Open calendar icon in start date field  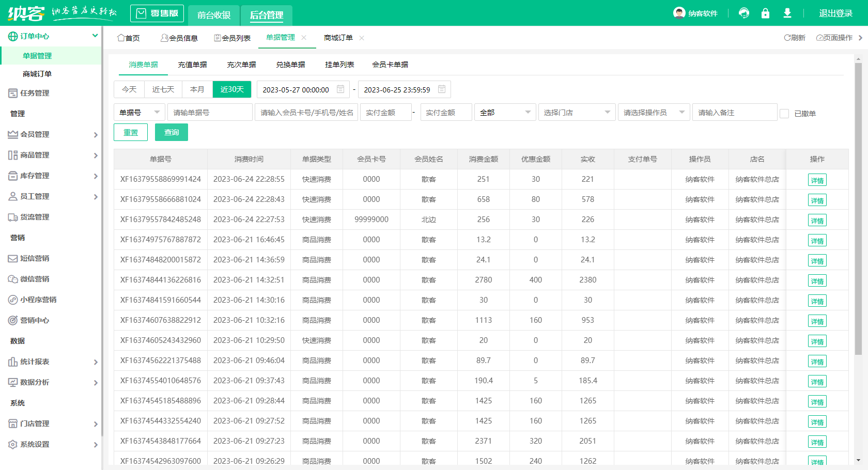pyautogui.click(x=340, y=89)
